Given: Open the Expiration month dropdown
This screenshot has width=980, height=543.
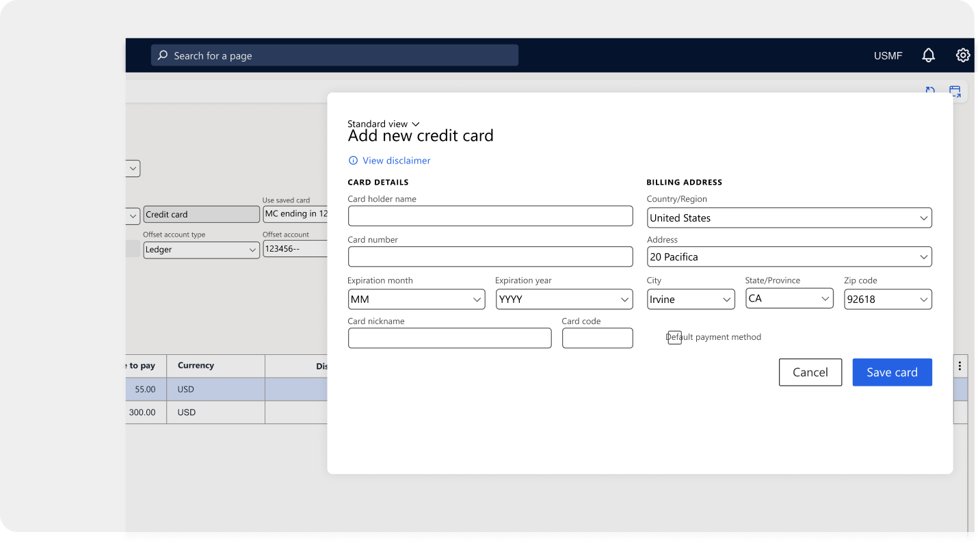Looking at the screenshot, I should 416,300.
